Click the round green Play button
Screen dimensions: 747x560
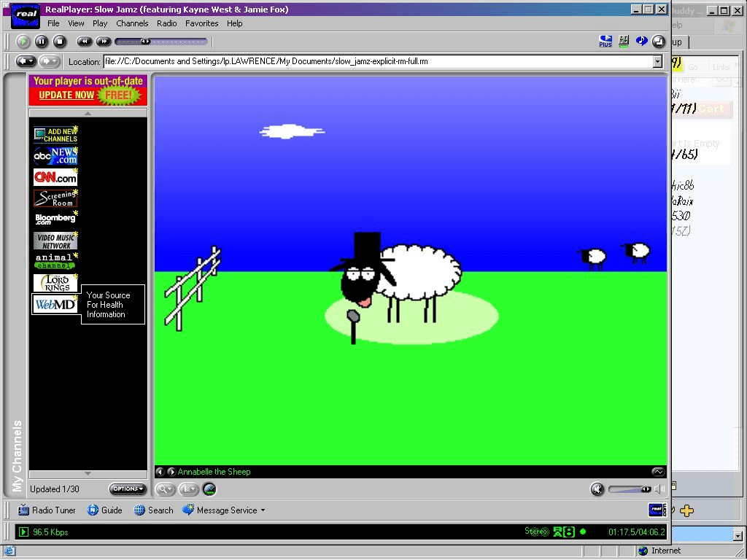tap(23, 42)
